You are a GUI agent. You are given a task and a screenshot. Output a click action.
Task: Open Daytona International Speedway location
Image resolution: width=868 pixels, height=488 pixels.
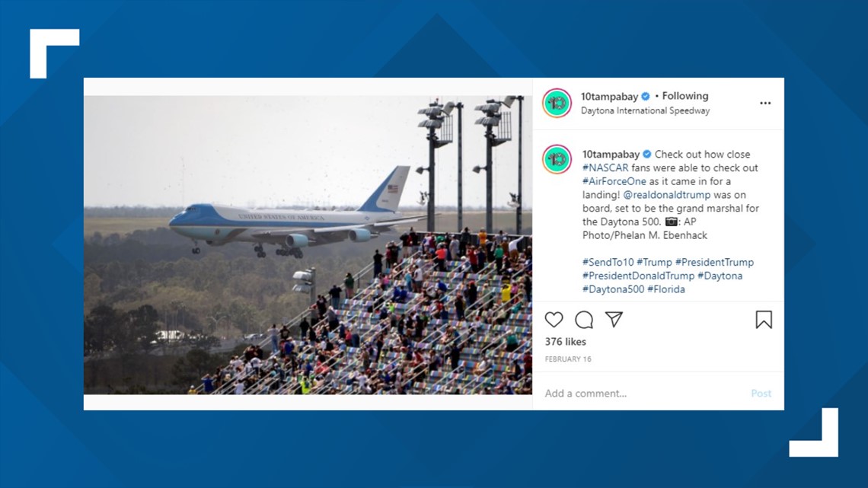(x=645, y=110)
